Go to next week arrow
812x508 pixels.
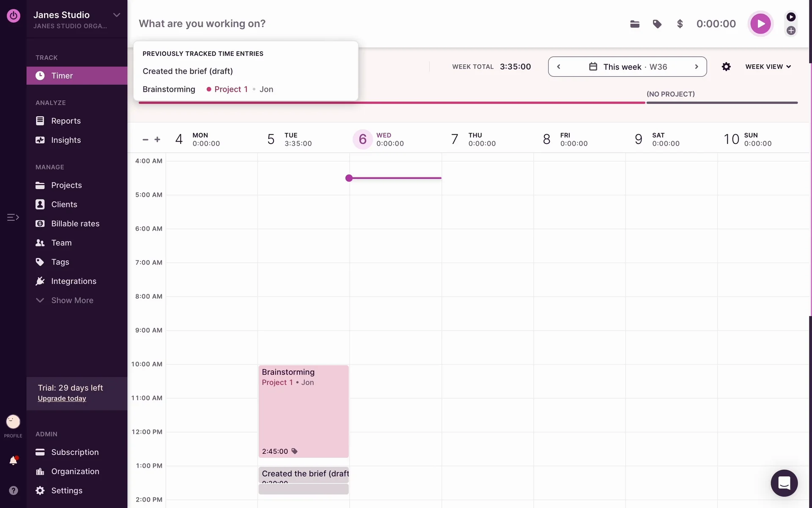pos(696,67)
